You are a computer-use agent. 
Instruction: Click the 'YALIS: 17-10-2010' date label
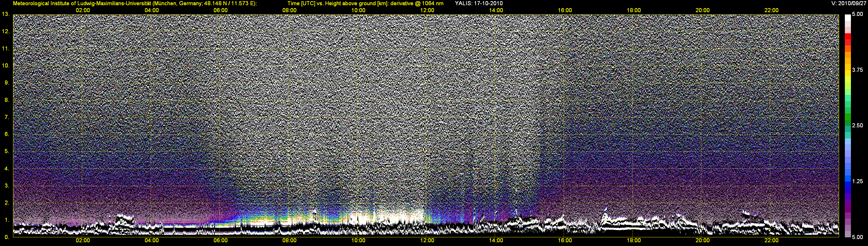click(x=479, y=3)
